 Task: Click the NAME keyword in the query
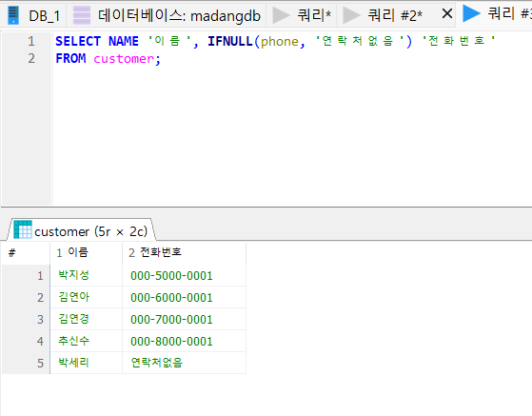click(x=124, y=41)
